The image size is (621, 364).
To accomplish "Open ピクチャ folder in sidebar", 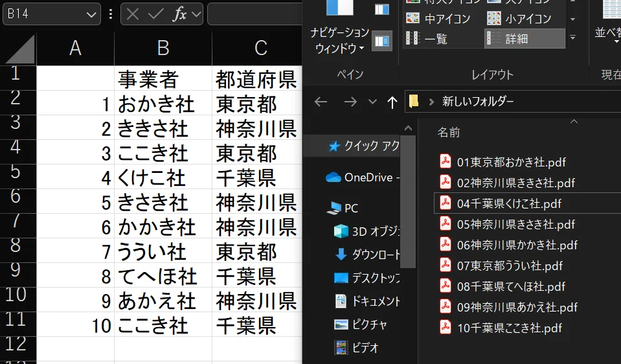I will point(361,324).
